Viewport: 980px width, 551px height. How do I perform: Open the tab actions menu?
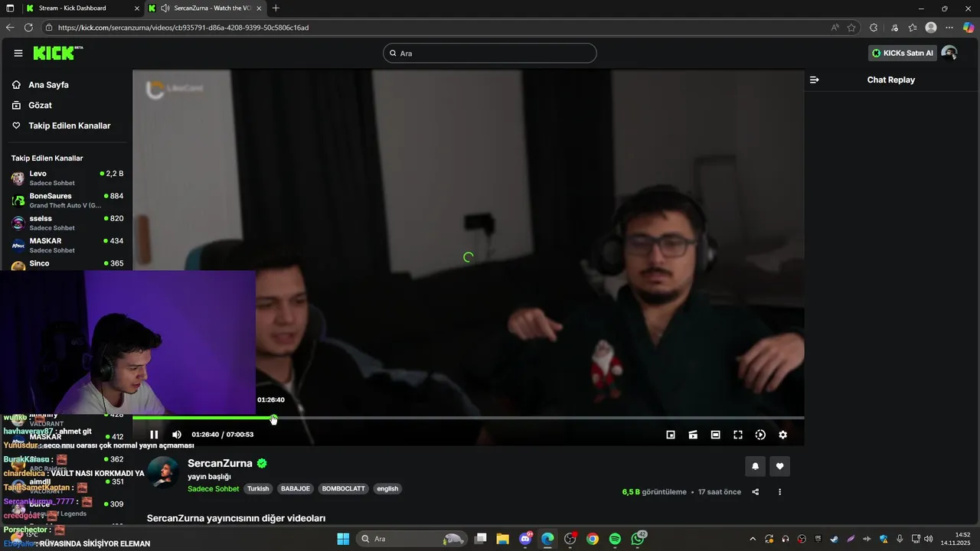[11, 8]
